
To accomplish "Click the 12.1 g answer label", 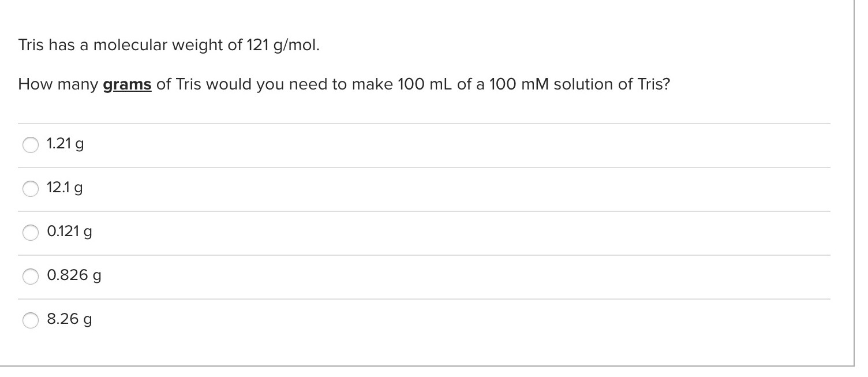I will click(x=63, y=188).
